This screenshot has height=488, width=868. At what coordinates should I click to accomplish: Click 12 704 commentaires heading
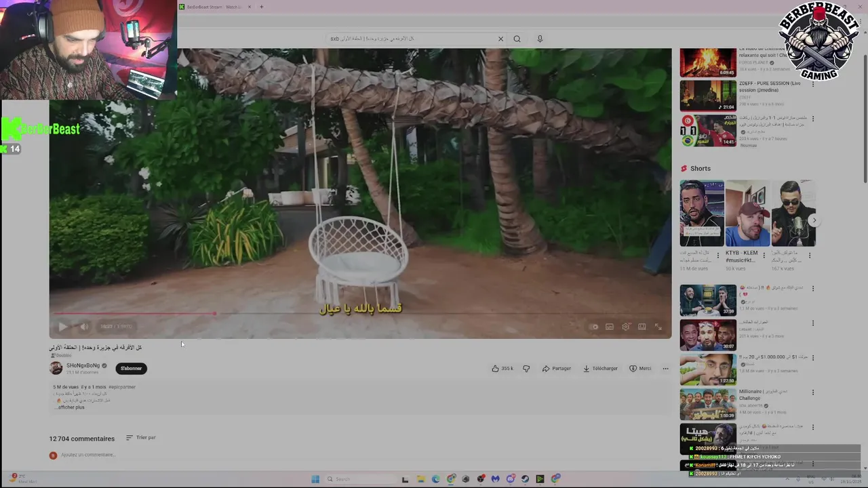[81, 439]
